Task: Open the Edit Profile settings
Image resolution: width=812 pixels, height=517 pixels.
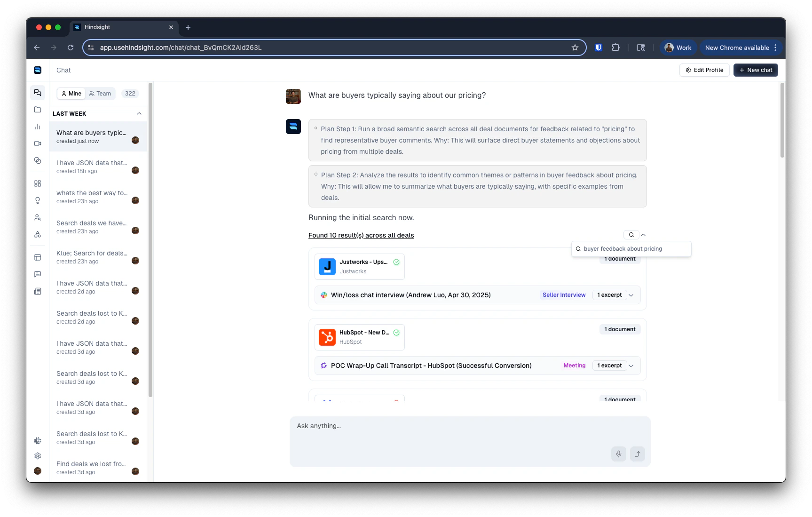Action: pos(704,70)
